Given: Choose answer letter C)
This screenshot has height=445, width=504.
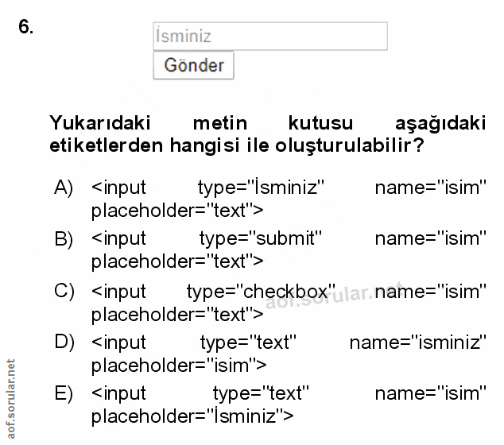Looking at the screenshot, I should (64, 291).
